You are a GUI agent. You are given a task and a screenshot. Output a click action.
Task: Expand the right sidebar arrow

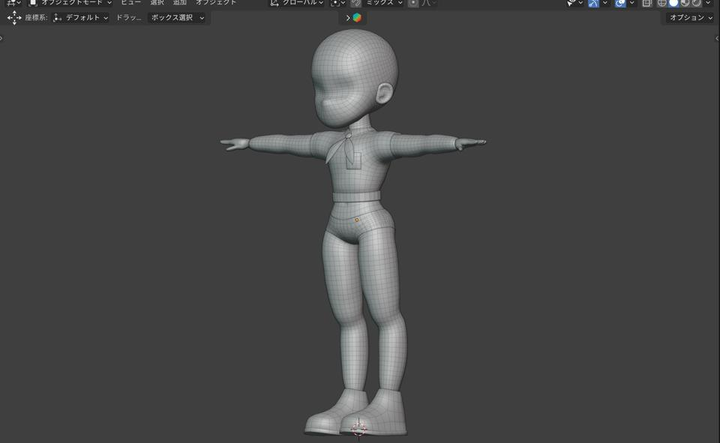(x=717, y=39)
